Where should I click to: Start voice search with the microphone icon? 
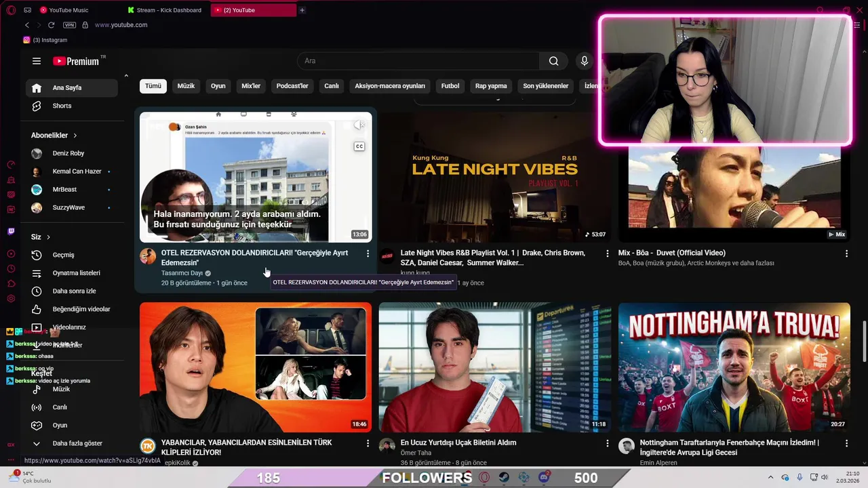585,61
